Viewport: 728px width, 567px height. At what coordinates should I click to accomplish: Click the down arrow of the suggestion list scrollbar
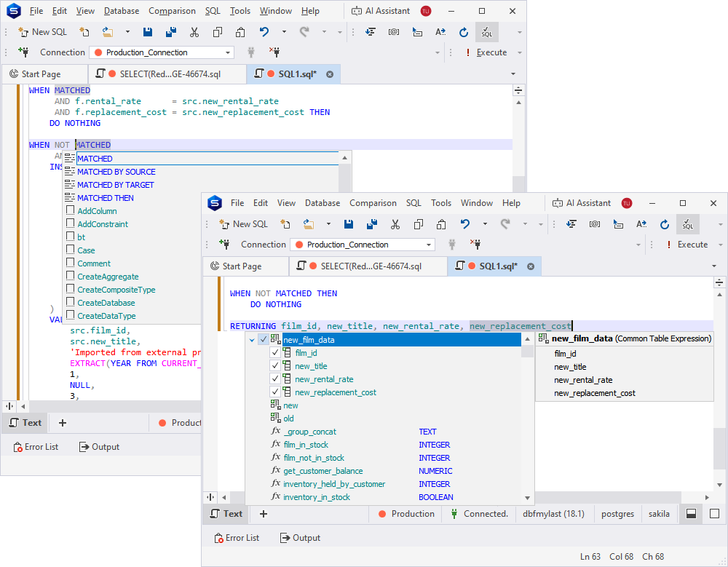pyautogui.click(x=528, y=499)
